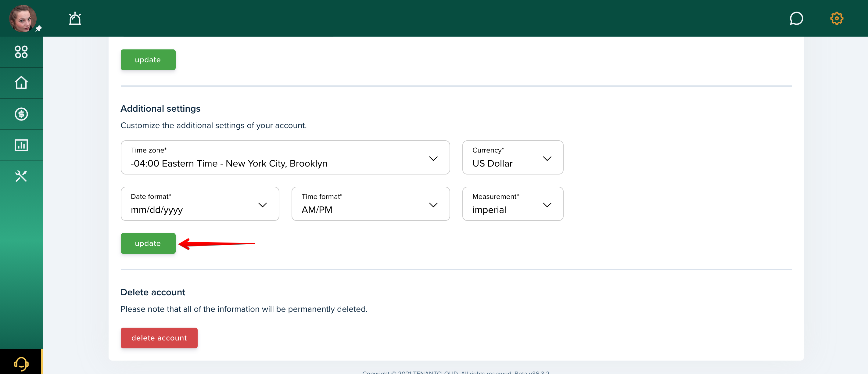Open the alarm notifications icon
Viewport: 868px width, 374px height.
tap(75, 19)
